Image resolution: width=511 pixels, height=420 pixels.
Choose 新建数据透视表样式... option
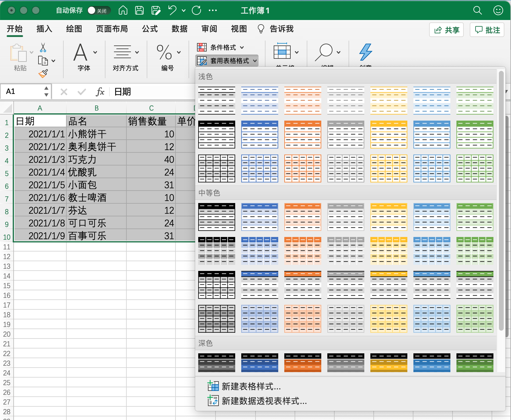pyautogui.click(x=257, y=401)
